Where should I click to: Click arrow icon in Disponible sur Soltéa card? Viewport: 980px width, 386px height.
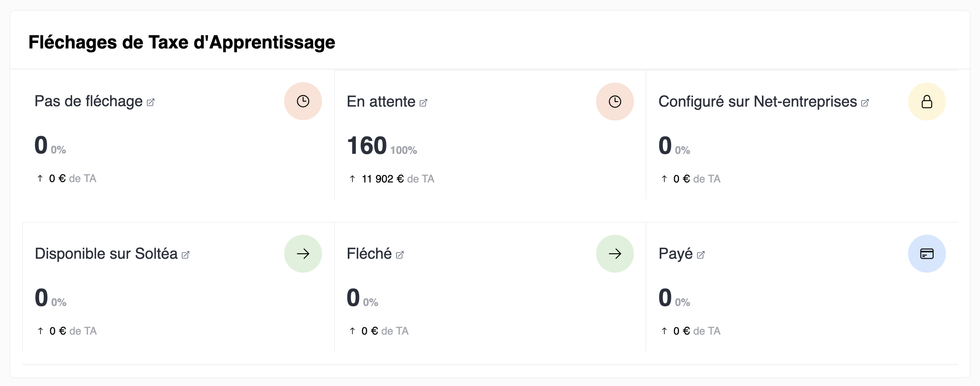[303, 254]
